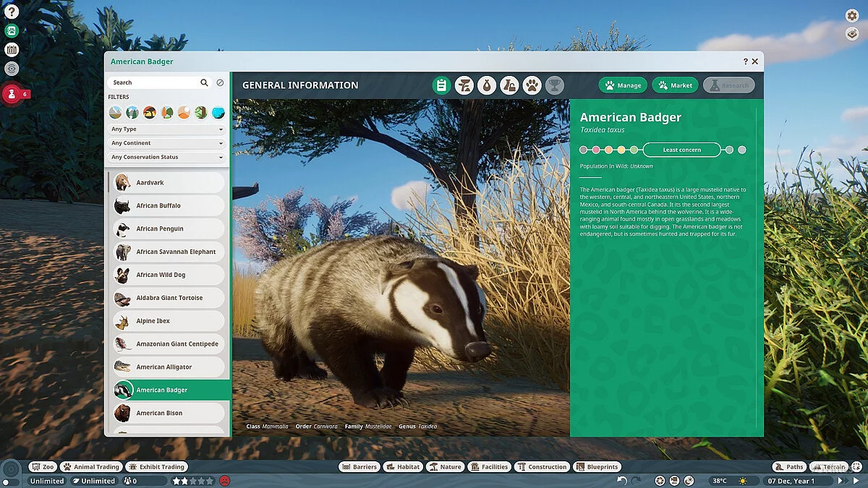Open the Any Type dropdown

[166, 129]
